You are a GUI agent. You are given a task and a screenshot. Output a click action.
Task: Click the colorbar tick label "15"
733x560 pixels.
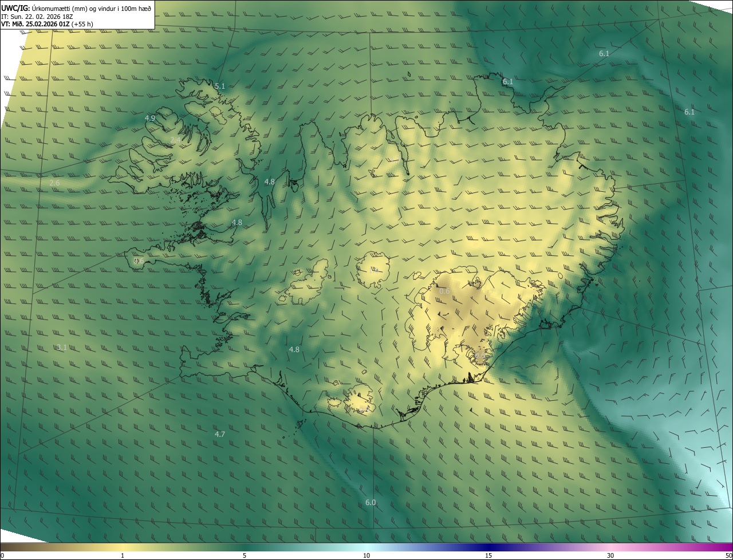click(x=488, y=555)
